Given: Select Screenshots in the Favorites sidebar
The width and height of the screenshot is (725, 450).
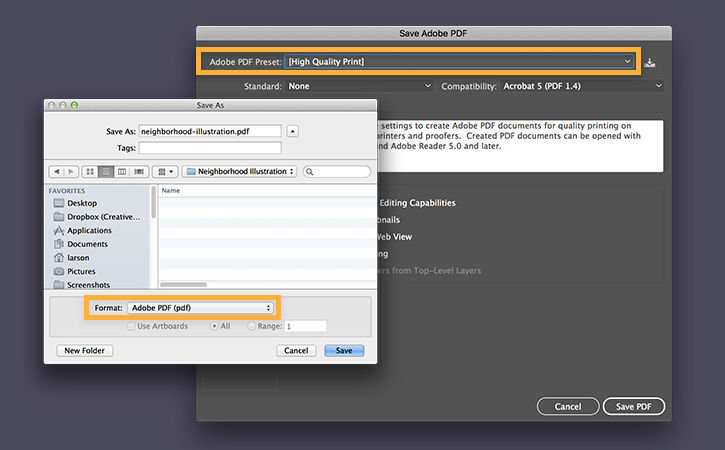Looking at the screenshot, I should (88, 285).
